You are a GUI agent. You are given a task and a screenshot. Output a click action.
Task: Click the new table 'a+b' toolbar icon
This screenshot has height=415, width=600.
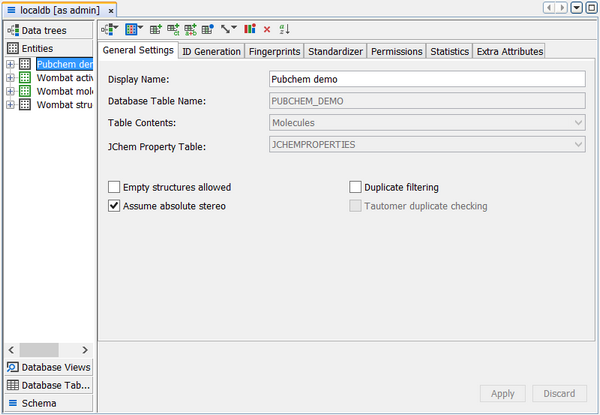click(190, 29)
